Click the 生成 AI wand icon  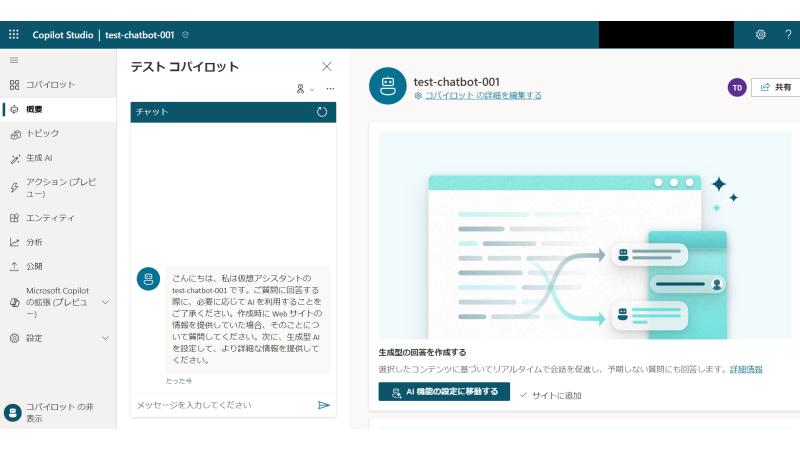pos(15,159)
